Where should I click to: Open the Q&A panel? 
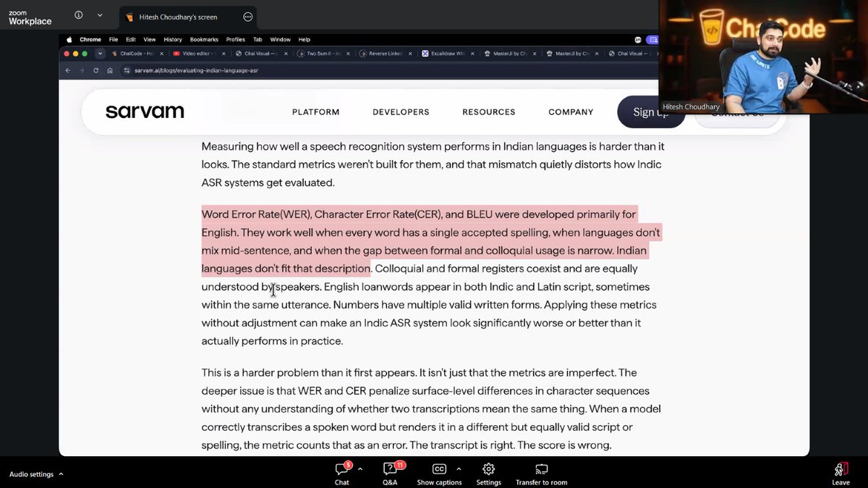pos(390,474)
